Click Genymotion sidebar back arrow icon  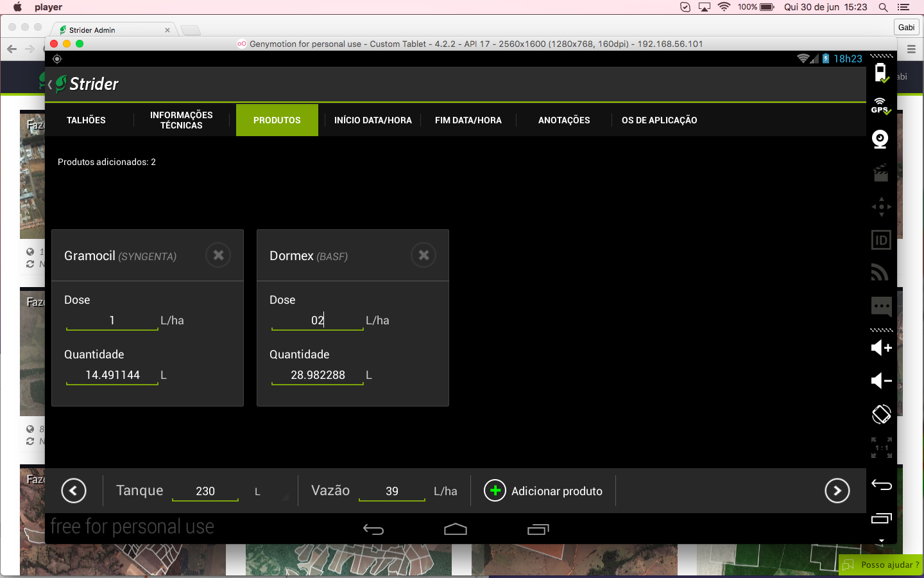pos(881,485)
